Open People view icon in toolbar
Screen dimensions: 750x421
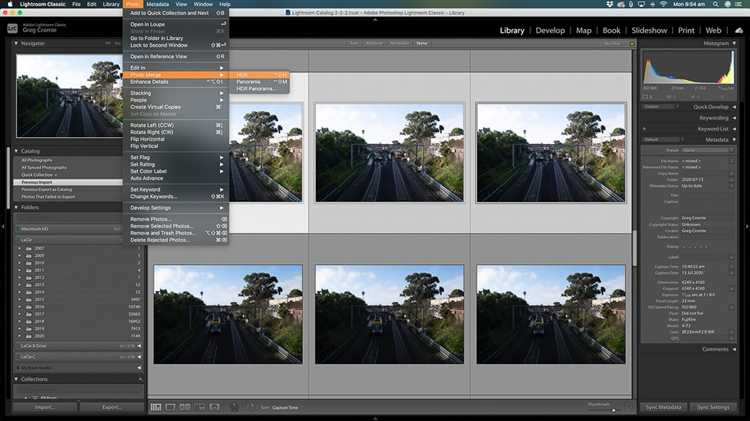pyautogui.click(x=215, y=407)
